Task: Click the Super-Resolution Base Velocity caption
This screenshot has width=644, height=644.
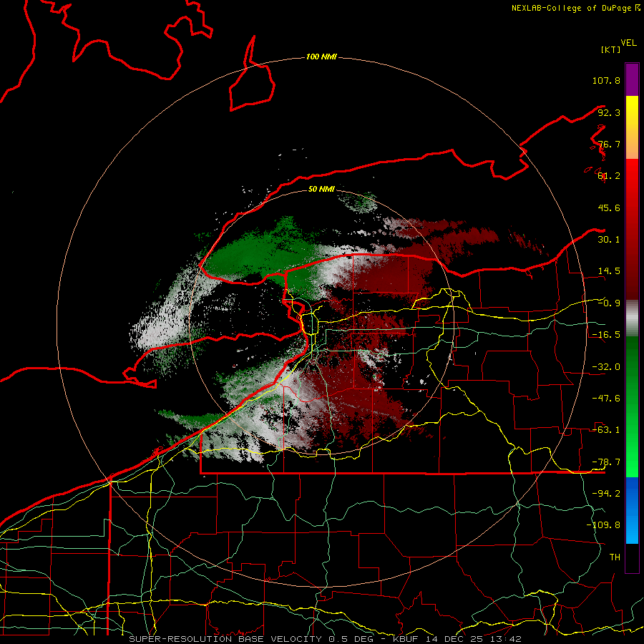Action: coord(325,639)
